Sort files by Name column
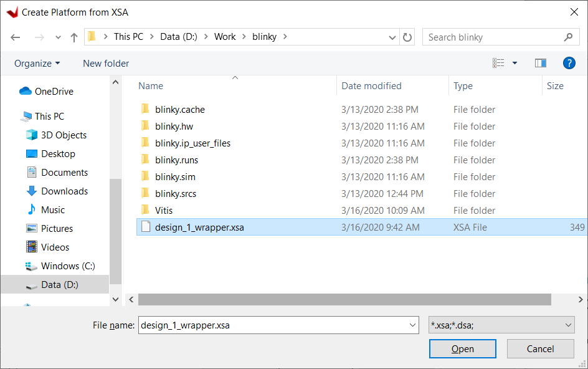This screenshot has height=369, width=588. pyautogui.click(x=151, y=86)
